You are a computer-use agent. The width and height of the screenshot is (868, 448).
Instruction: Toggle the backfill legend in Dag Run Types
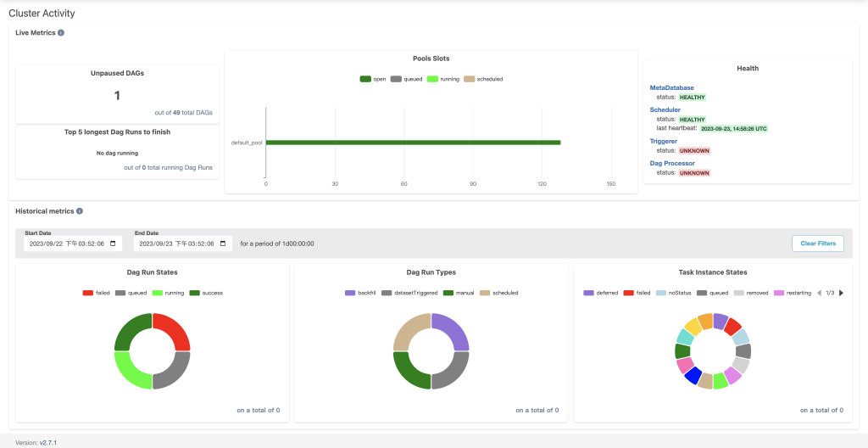pyautogui.click(x=360, y=293)
